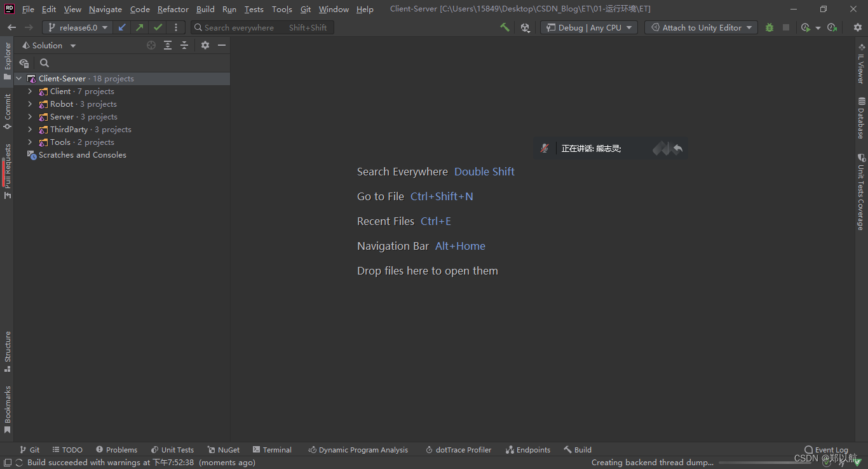Viewport: 868px width, 469px height.
Task: Open the Unit Tests Coverage side panel
Action: [861, 193]
